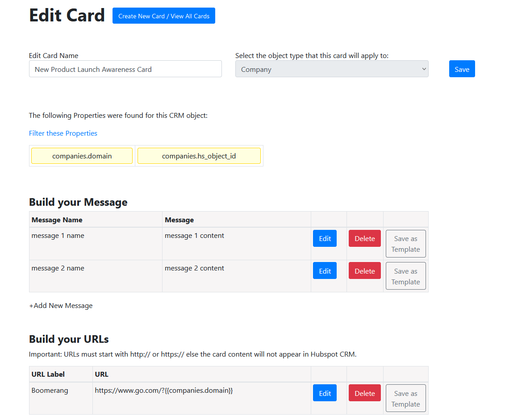This screenshot has width=505, height=420.
Task: Save message 1 as template
Action: [405, 244]
